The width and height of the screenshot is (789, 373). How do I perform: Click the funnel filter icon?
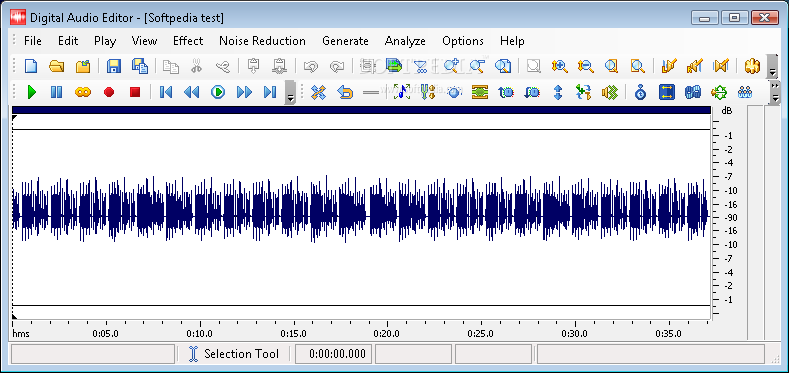(x=420, y=66)
